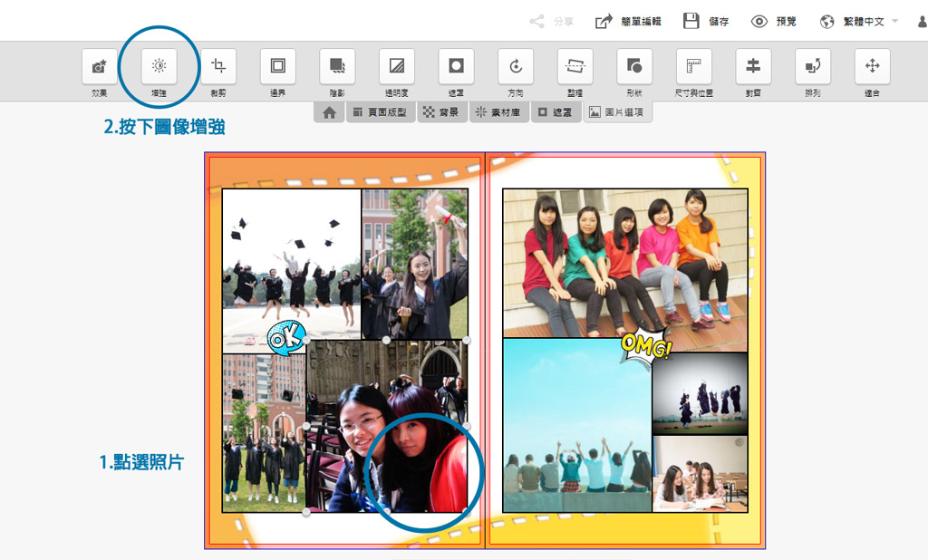Viewport: 928px width, 560px height.
Task: Open the 方向 rotate direction tool
Action: [x=516, y=66]
